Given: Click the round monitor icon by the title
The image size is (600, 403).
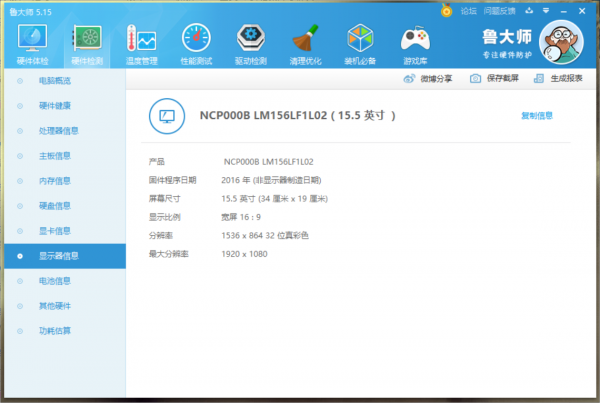Looking at the screenshot, I should pyautogui.click(x=167, y=116).
